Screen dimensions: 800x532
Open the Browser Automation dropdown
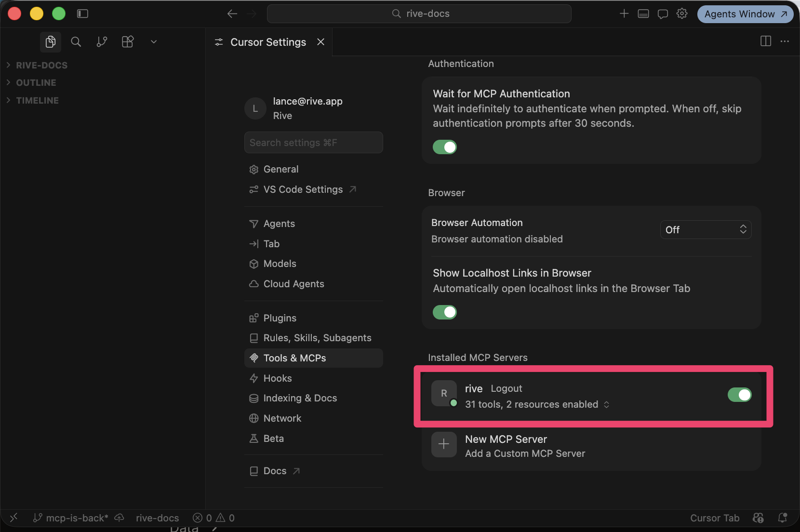pyautogui.click(x=706, y=230)
